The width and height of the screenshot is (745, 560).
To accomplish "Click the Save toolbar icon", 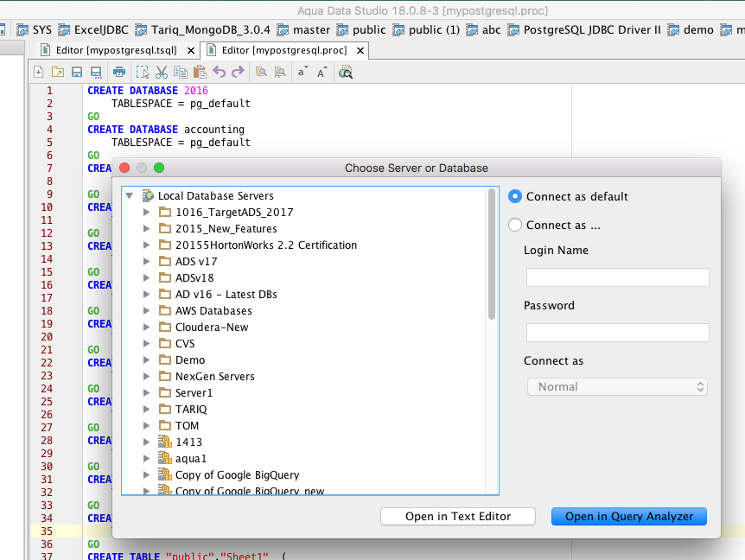I will 77,73.
